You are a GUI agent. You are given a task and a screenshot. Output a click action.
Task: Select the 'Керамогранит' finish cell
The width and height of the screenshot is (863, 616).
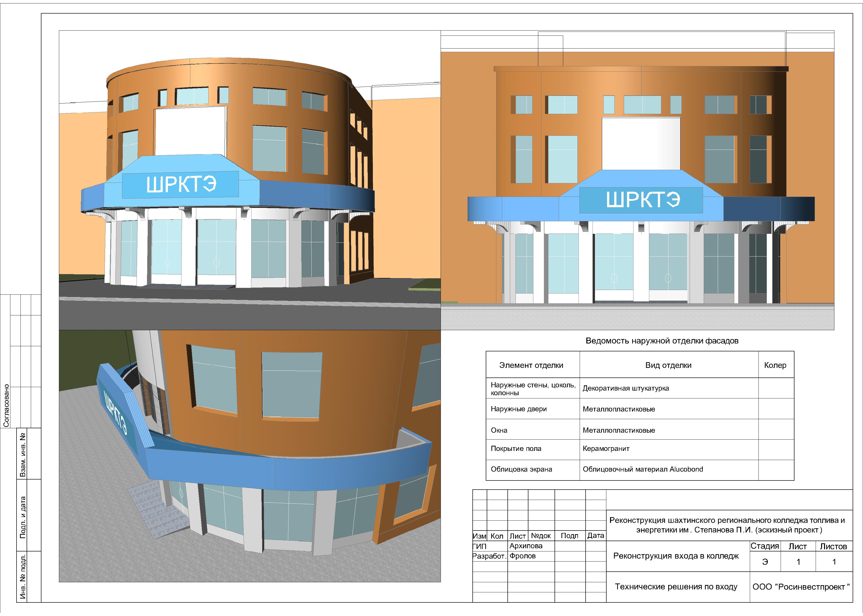click(x=606, y=448)
